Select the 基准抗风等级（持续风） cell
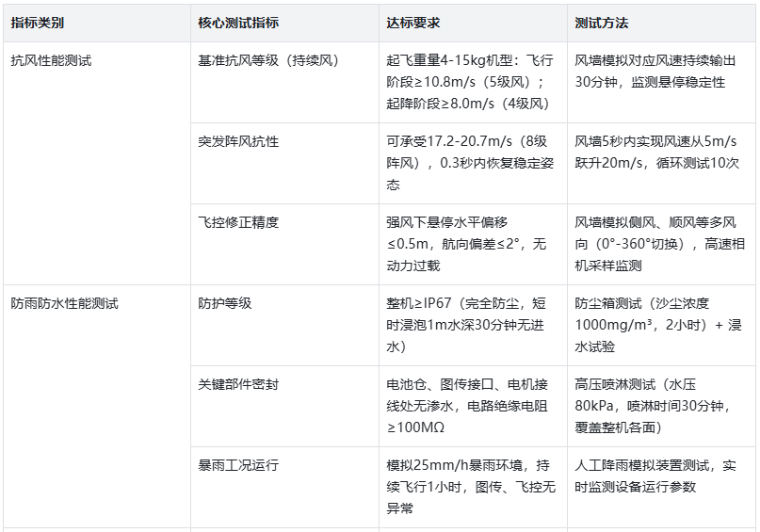760x532 pixels. tap(267, 61)
